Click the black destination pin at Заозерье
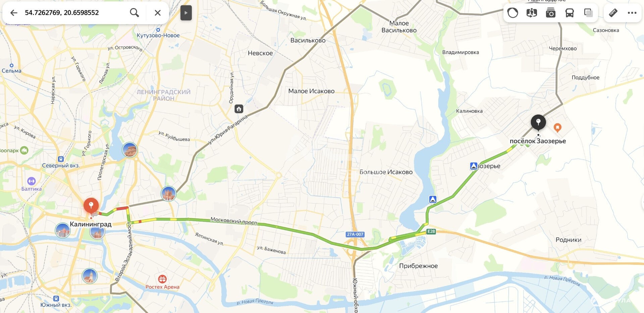Image resolution: width=644 pixels, height=313 pixels. (538, 123)
